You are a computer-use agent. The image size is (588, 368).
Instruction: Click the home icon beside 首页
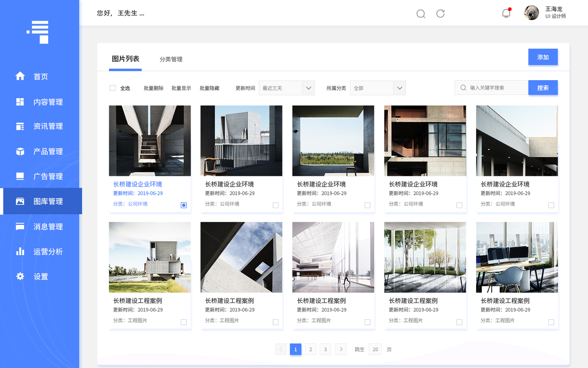[x=20, y=76]
